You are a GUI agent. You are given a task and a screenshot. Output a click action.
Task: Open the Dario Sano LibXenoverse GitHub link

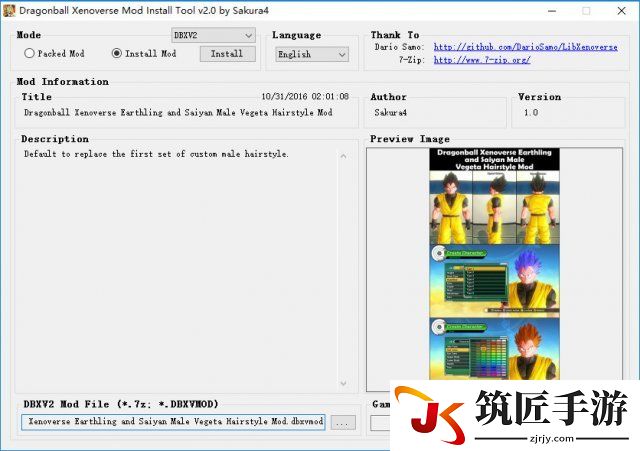[525, 47]
